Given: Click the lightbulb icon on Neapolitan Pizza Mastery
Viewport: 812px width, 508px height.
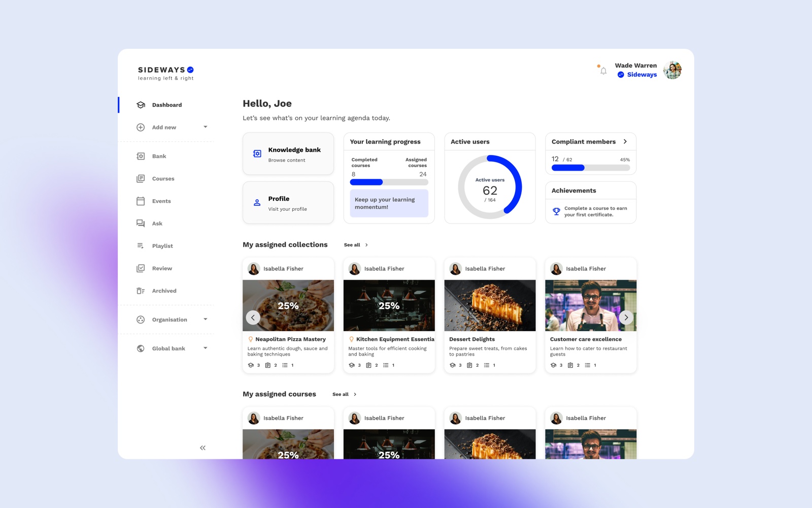Looking at the screenshot, I should click(250, 339).
